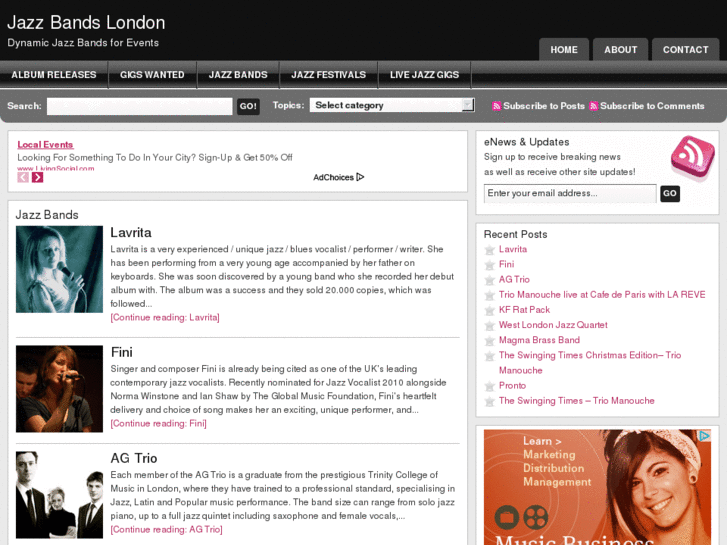Click the Lavrita article heading
Image resolution: width=727 pixels, height=545 pixels.
[131, 232]
